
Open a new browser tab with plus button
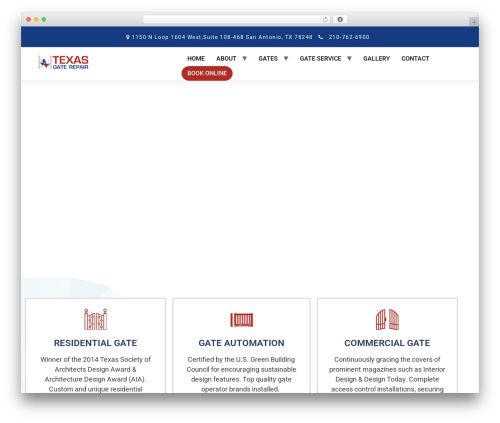(x=474, y=22)
